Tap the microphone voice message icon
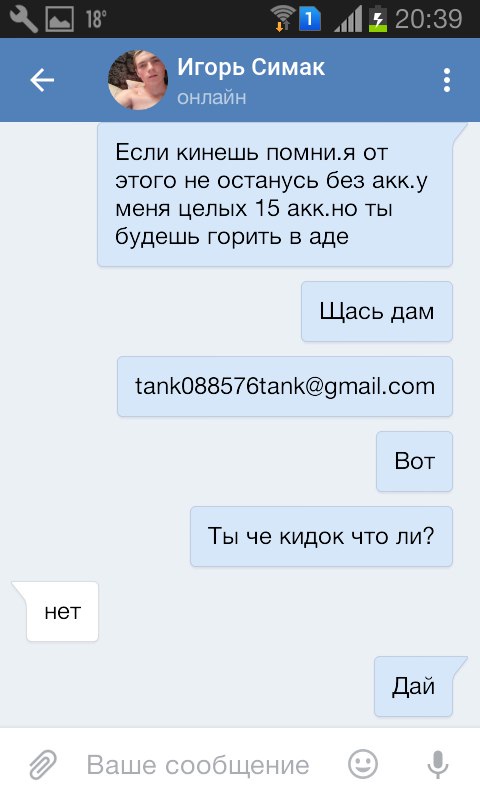Image resolution: width=480 pixels, height=800 pixels. 437,765
